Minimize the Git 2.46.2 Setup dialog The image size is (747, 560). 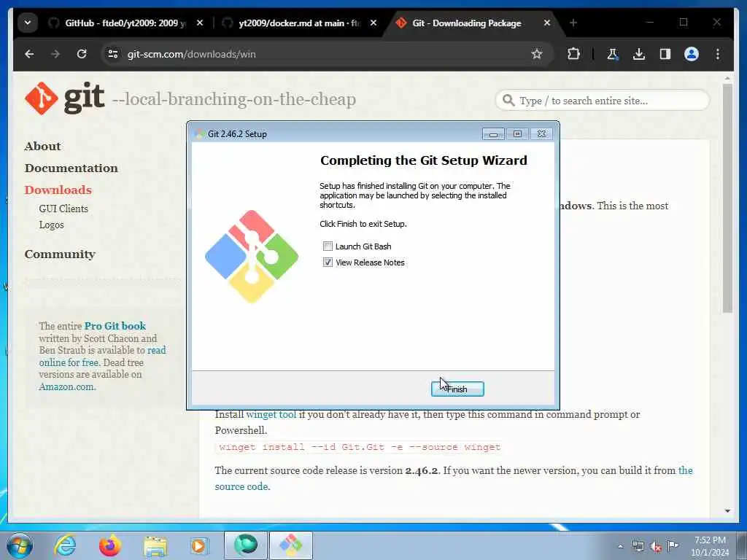click(x=494, y=134)
